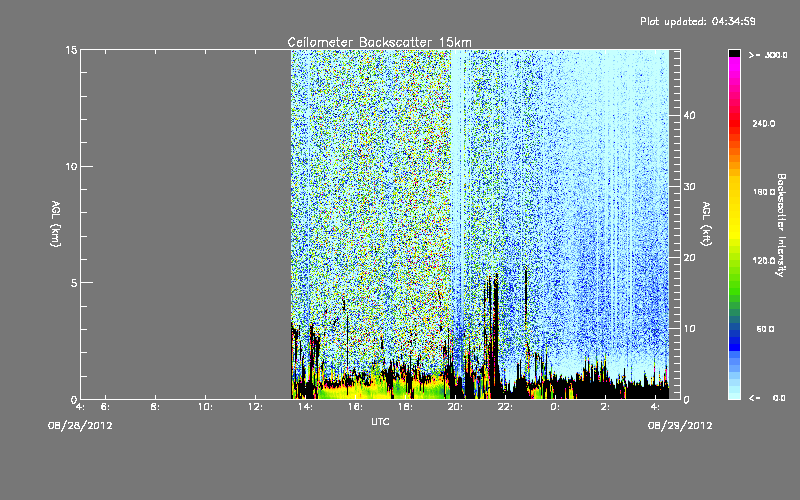Click the 10 km tick label
This screenshot has height=500, width=800.
(71, 166)
